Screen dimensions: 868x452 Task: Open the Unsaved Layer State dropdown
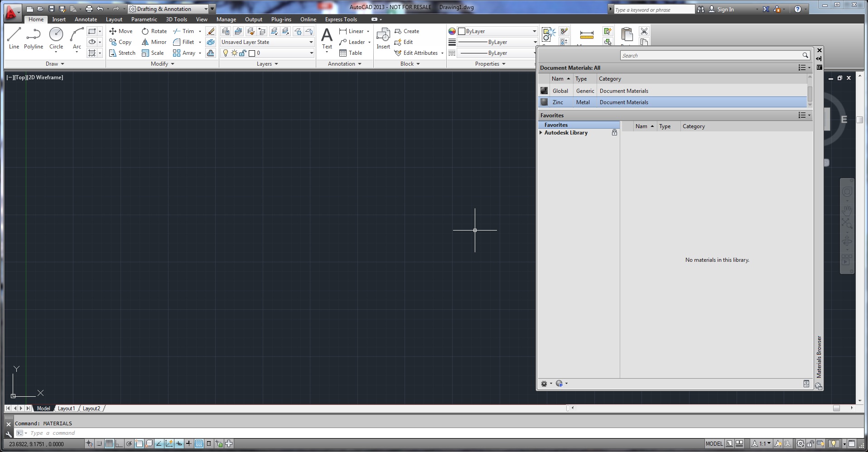[x=310, y=42]
